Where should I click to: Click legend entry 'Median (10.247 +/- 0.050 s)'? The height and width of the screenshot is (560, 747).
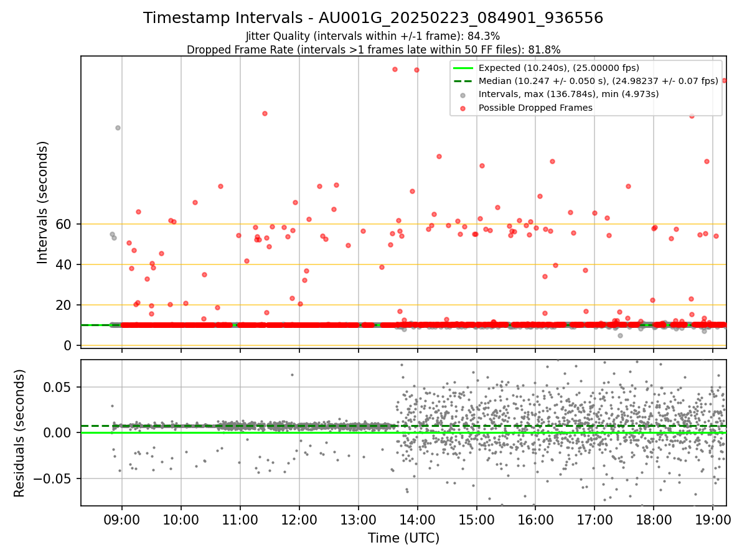(598, 81)
